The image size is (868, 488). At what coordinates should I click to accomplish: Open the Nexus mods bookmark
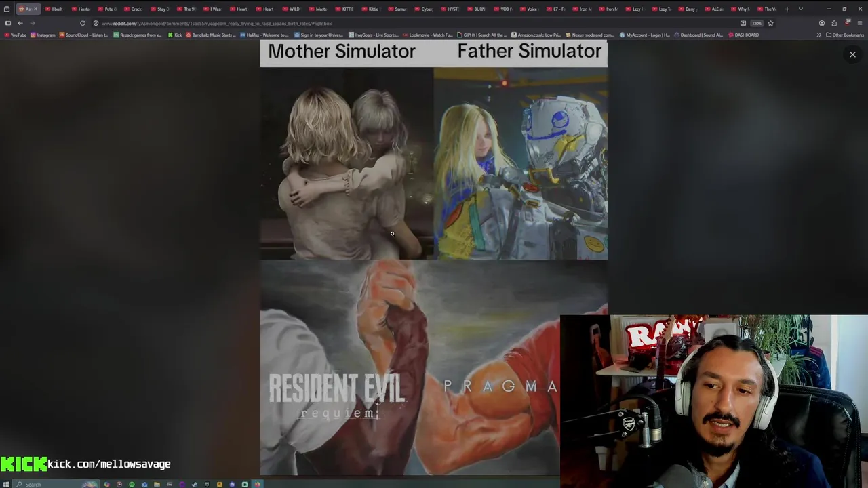590,35
